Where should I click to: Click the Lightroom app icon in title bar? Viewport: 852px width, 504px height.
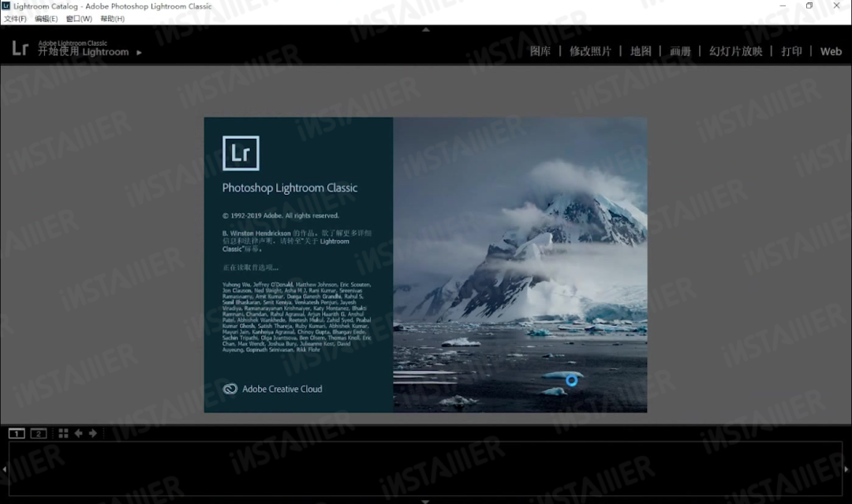pos(6,6)
